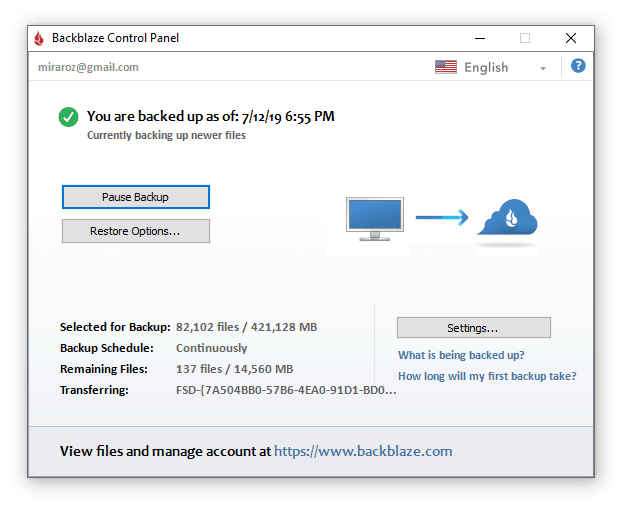Viewport: 623px width, 509px height.
Task: Open help via blue question mark icon
Action: click(x=578, y=66)
